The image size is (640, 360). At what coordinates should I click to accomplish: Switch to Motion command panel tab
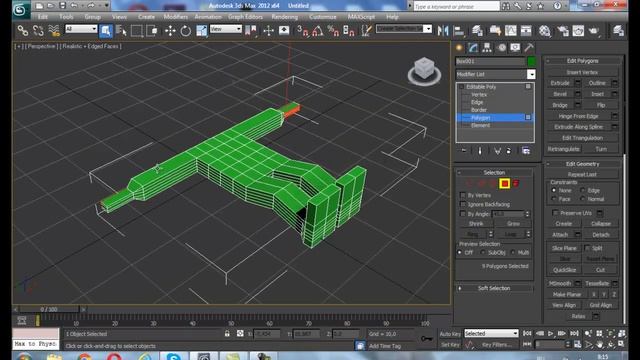coord(501,48)
